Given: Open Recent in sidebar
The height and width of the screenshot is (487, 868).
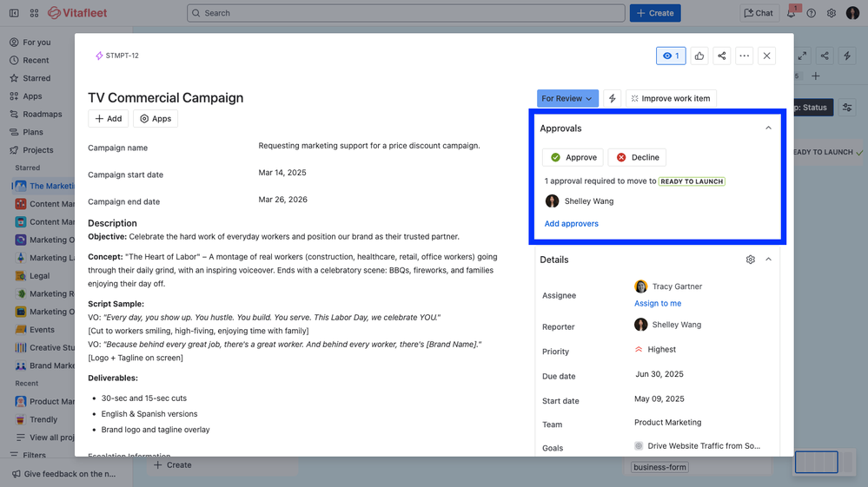Looking at the screenshot, I should click(x=36, y=60).
